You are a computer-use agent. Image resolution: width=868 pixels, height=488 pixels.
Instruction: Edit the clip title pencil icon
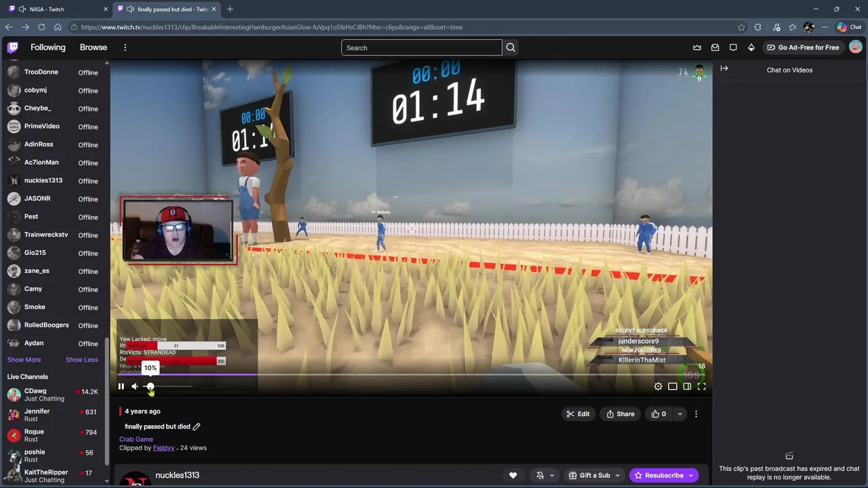(x=197, y=426)
